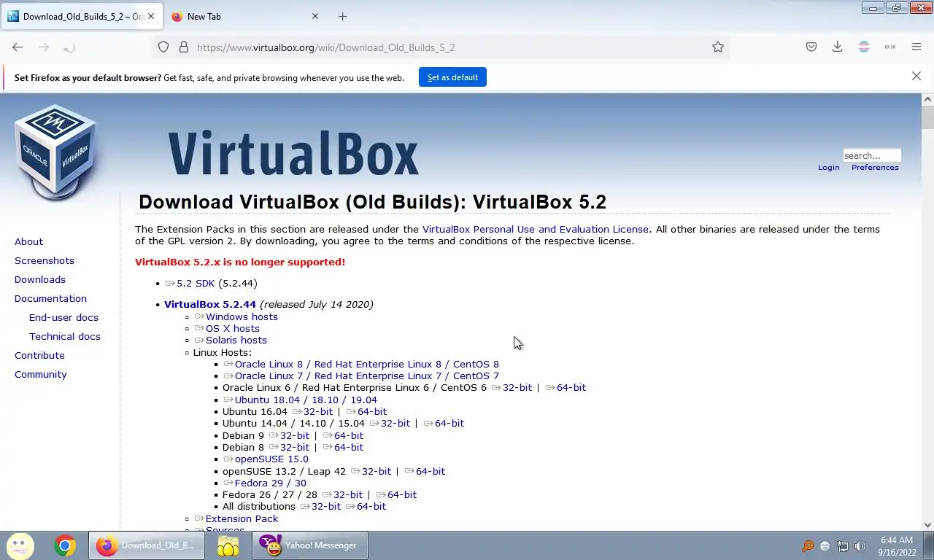Screen dimensions: 934x560
Task: Click the Login link
Action: [829, 168]
